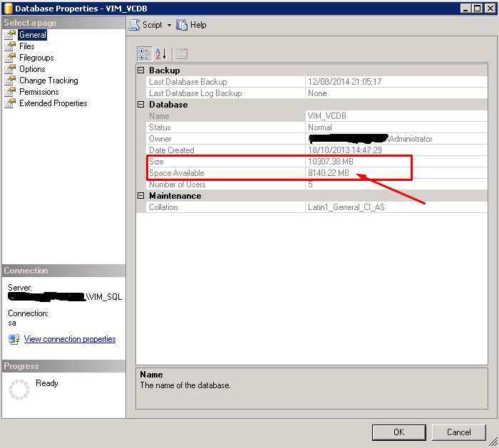This screenshot has height=448, width=499.
Task: Click the Help toolbar button
Action: (x=191, y=25)
